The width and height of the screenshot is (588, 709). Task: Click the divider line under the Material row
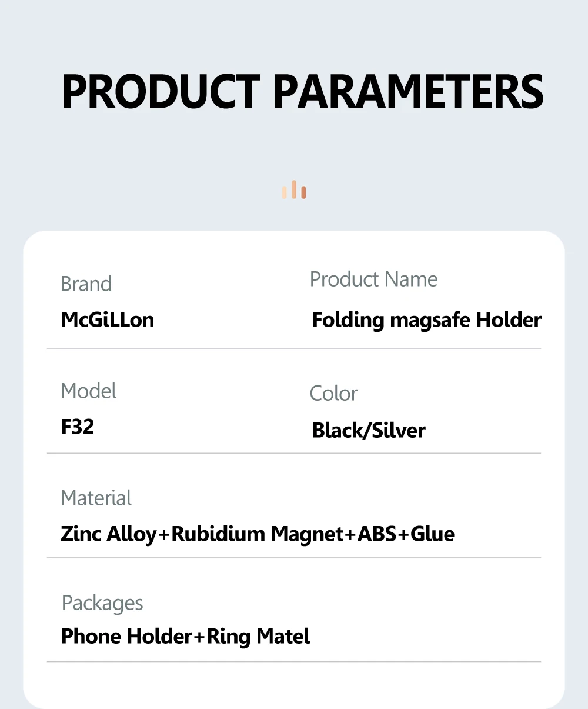point(294,557)
